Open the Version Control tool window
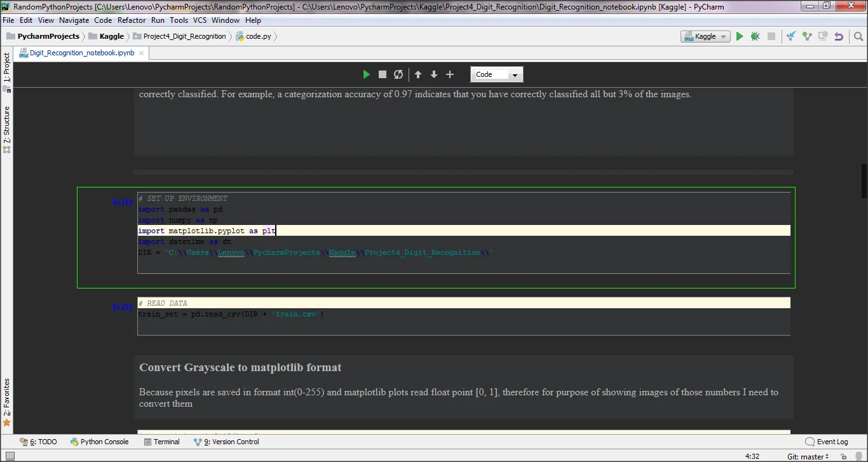The image size is (868, 462). pyautogui.click(x=226, y=442)
